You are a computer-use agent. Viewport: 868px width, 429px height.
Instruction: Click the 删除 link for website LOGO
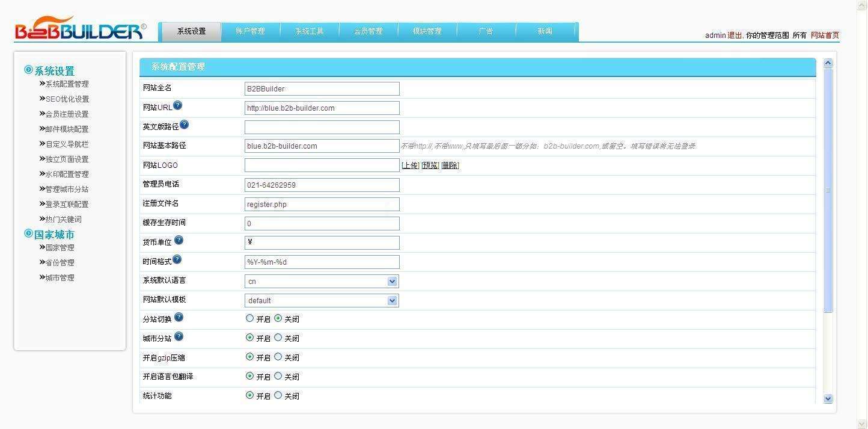[450, 165]
